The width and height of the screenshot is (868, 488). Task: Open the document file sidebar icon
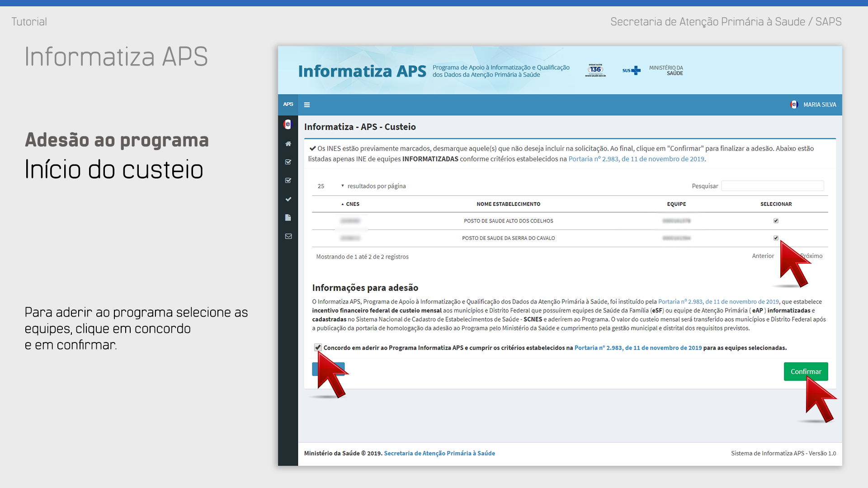pyautogui.click(x=288, y=218)
